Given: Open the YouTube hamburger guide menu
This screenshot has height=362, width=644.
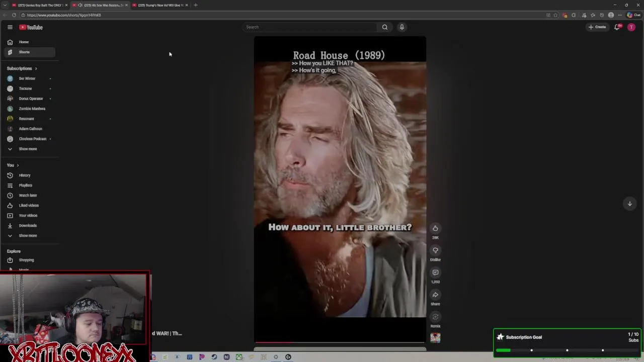Looking at the screenshot, I should 10,27.
